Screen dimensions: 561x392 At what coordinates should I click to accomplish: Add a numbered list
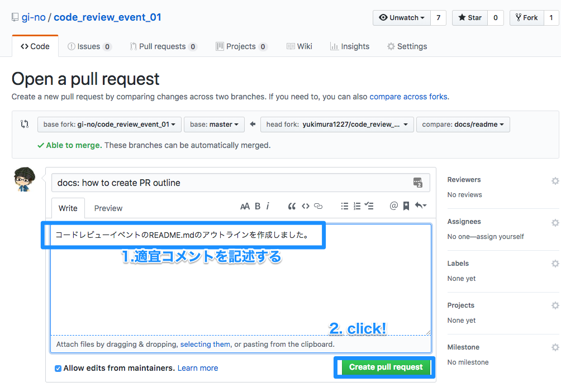click(356, 206)
